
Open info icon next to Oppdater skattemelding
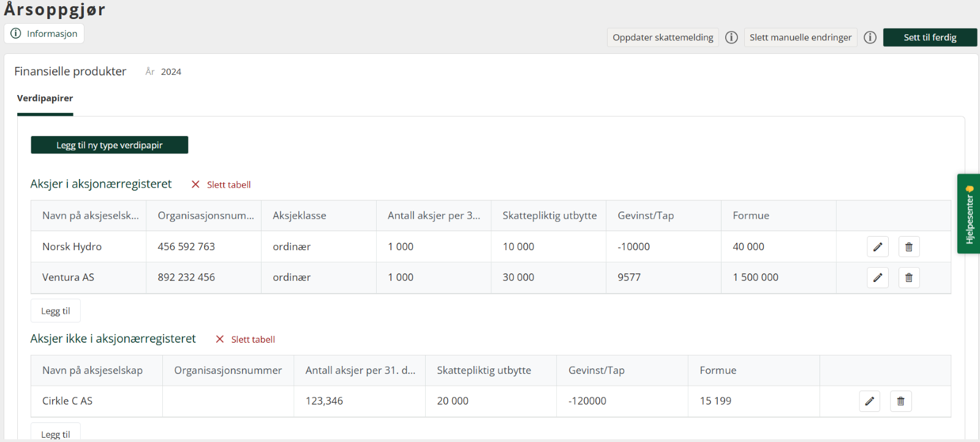[x=731, y=37]
